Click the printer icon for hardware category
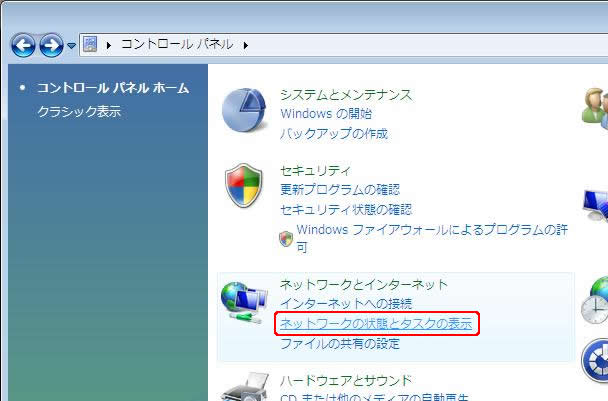The height and width of the screenshot is (401, 608). (246, 387)
